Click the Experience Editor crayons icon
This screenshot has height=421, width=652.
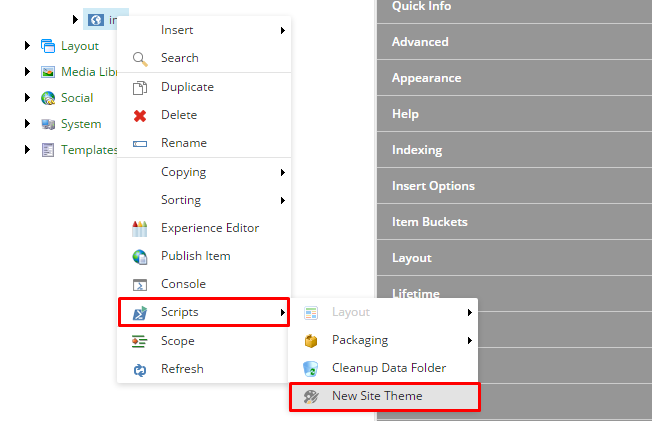140,229
